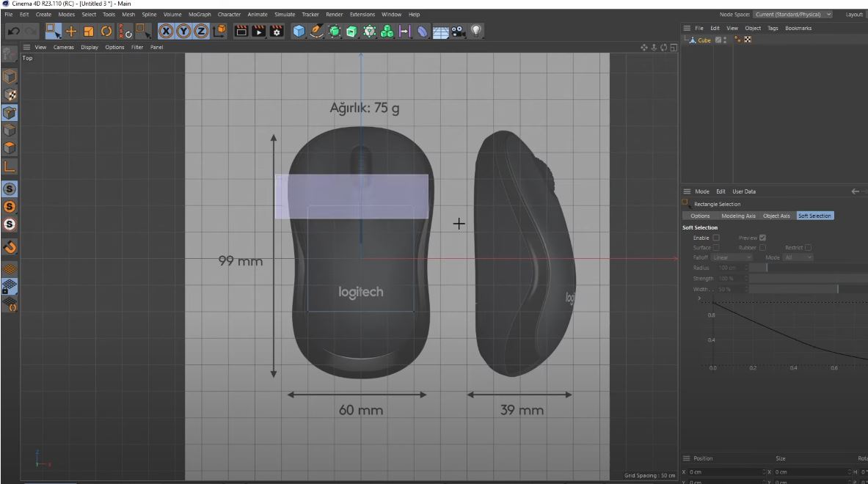868x484 pixels.
Task: Open the viewport Filter menu
Action: pyautogui.click(x=137, y=47)
